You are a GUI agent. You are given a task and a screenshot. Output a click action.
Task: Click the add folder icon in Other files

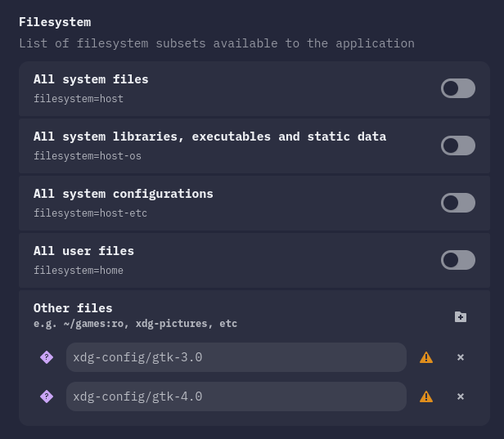[x=460, y=316]
